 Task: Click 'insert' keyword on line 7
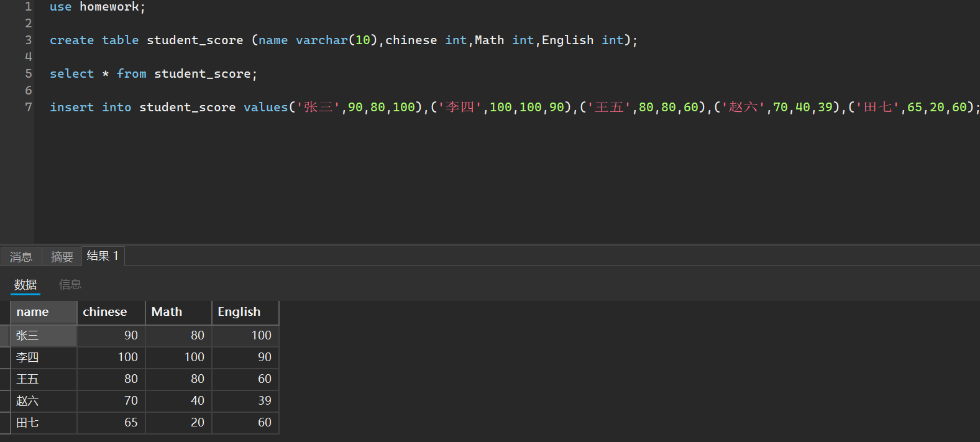71,108
